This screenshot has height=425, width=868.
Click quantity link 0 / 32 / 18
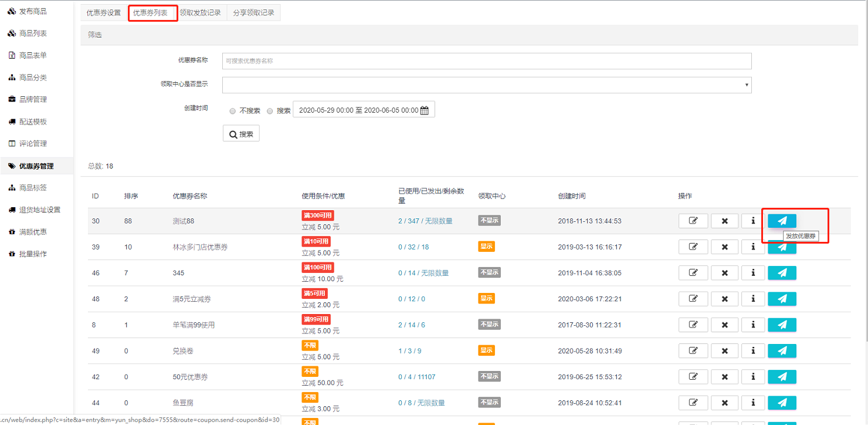pyautogui.click(x=413, y=247)
